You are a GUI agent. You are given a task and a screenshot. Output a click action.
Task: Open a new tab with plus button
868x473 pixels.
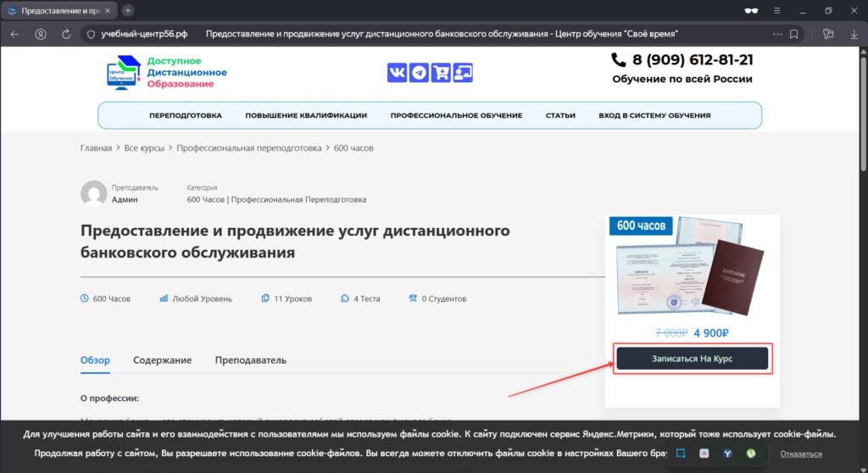pyautogui.click(x=128, y=10)
